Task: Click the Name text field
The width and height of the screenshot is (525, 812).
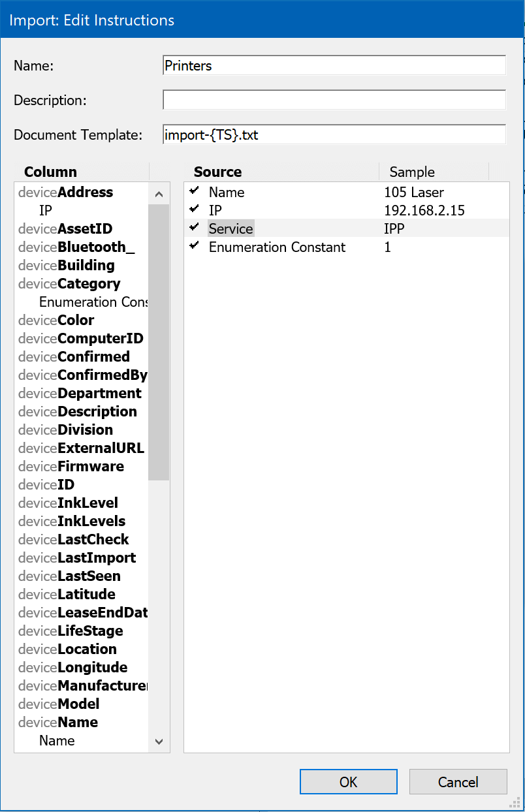Action: tap(334, 66)
